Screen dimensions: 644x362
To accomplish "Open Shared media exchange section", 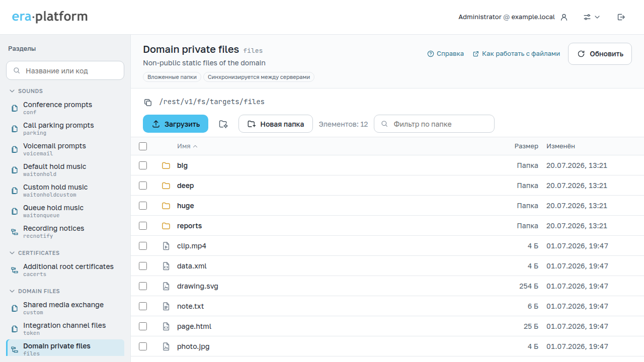I will point(65,308).
